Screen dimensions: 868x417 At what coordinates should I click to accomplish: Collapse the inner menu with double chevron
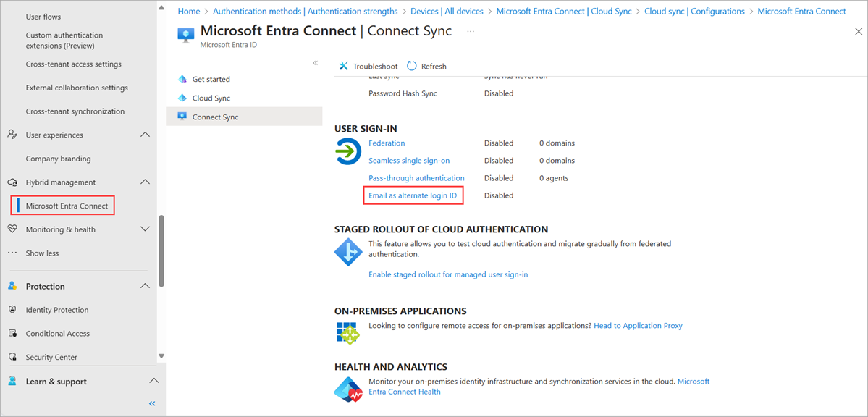pyautogui.click(x=315, y=62)
